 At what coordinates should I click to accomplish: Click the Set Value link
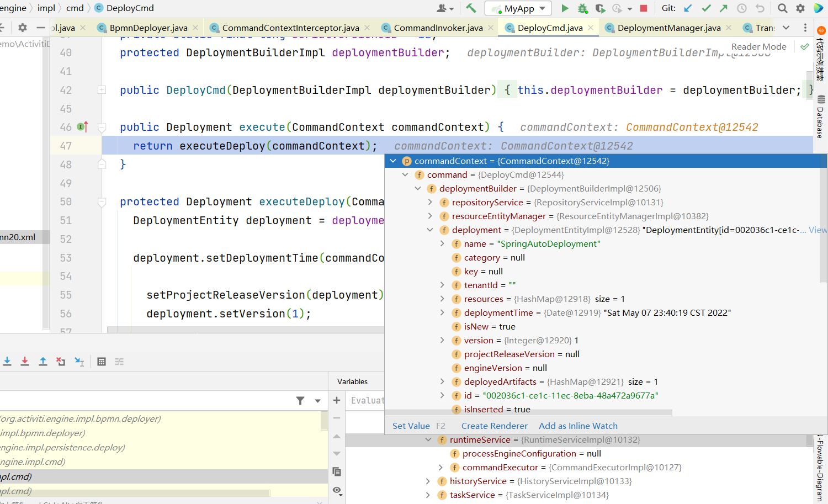tap(411, 426)
